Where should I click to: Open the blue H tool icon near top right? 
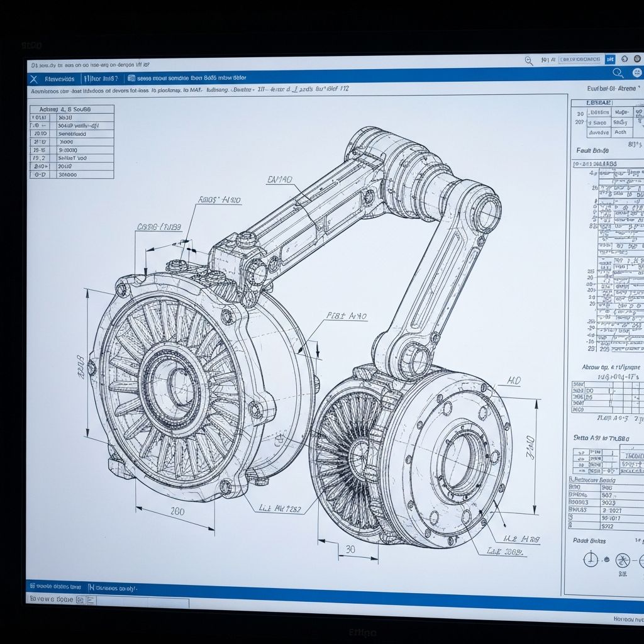click(610, 59)
